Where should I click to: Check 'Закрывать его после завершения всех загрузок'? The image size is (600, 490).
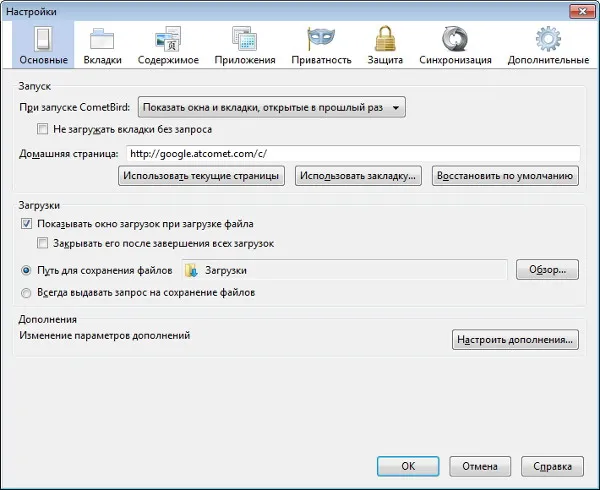pyautogui.click(x=42, y=243)
